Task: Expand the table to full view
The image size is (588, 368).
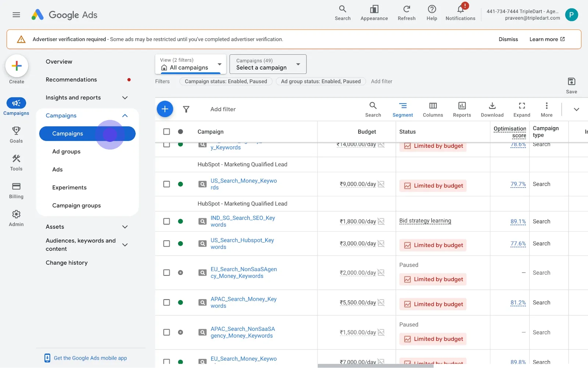Action: tap(522, 110)
